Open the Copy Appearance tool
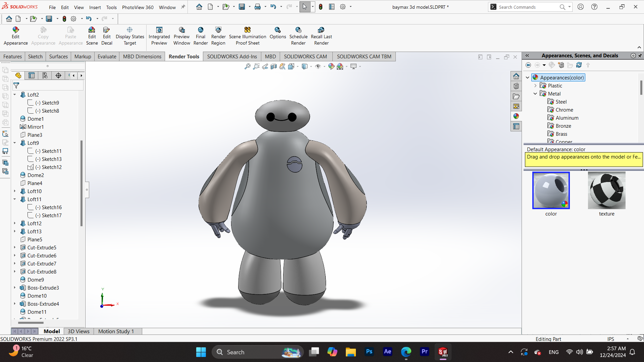Screen dimensions: 644x362 click(43, 35)
